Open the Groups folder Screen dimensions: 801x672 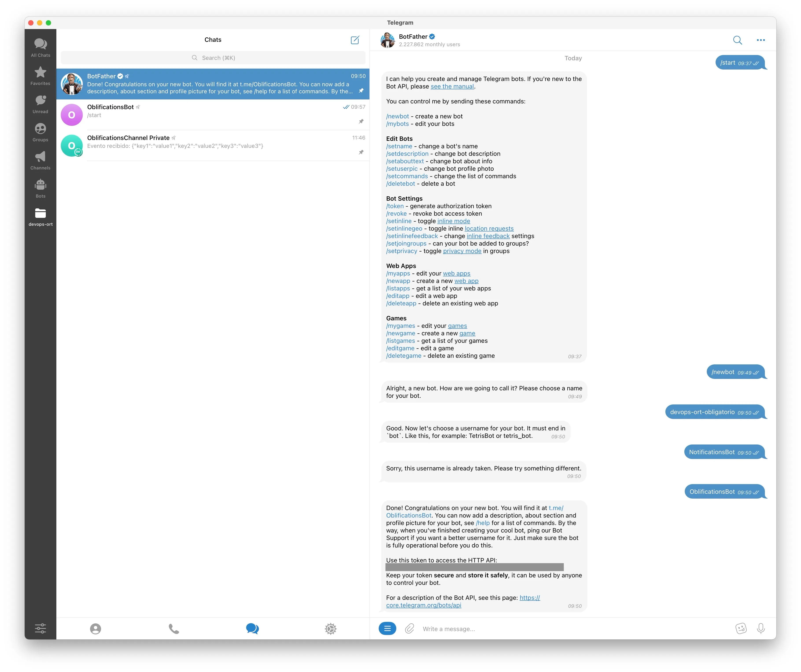coord(41,132)
